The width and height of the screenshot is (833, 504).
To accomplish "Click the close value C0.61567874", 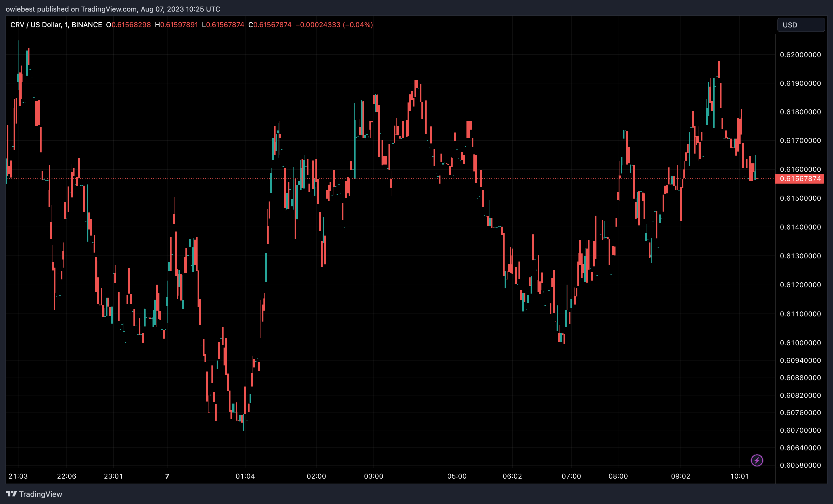I will (x=270, y=25).
